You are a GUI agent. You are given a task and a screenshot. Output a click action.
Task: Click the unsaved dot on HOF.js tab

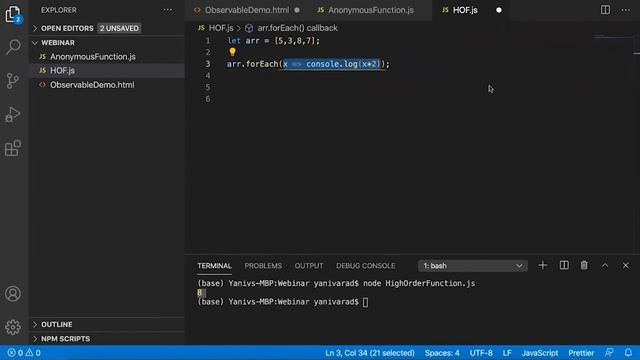coord(499,10)
